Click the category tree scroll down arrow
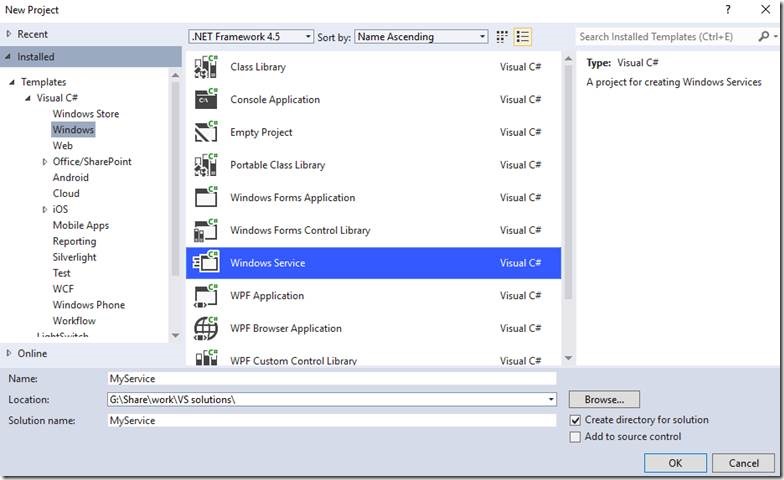This screenshot has height=480, width=784. coord(175,335)
